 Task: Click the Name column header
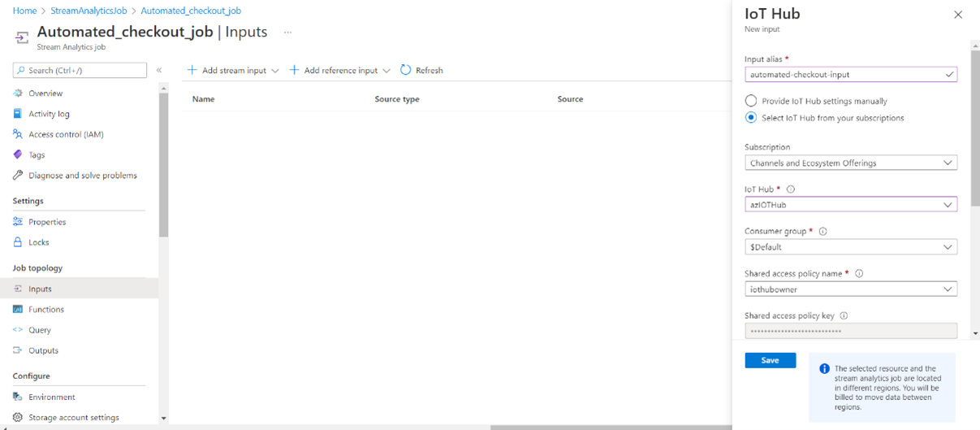(x=203, y=99)
